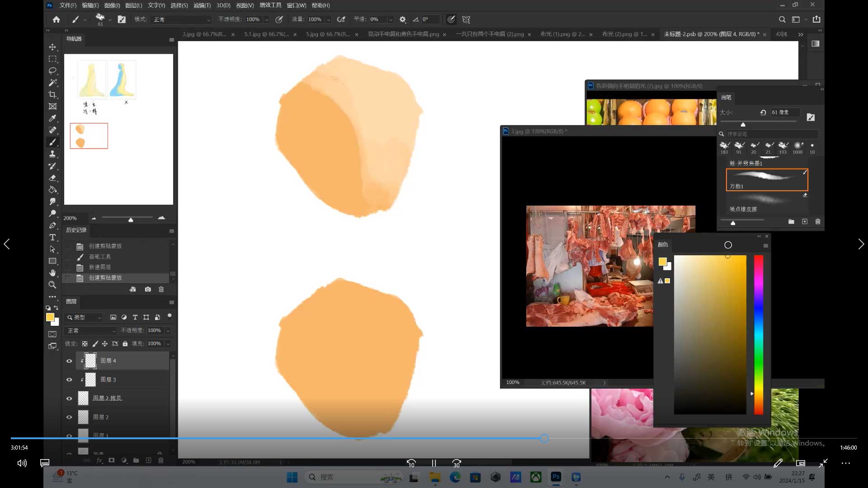Select the Move tool
The height and width of the screenshot is (488, 868).
coord(52,47)
